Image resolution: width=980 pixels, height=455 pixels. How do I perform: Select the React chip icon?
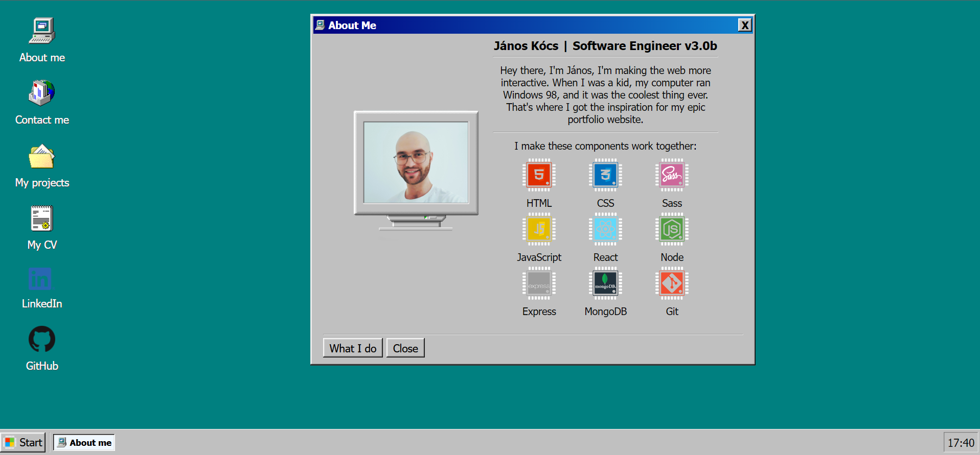click(x=605, y=229)
